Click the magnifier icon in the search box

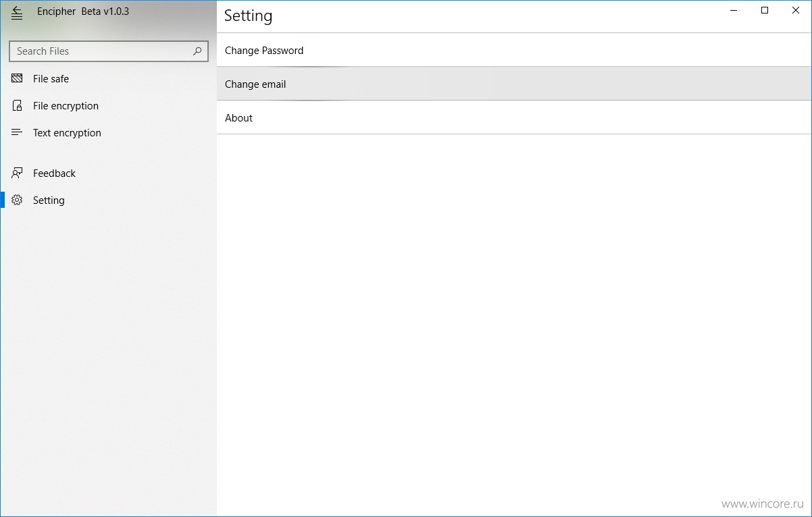(197, 51)
